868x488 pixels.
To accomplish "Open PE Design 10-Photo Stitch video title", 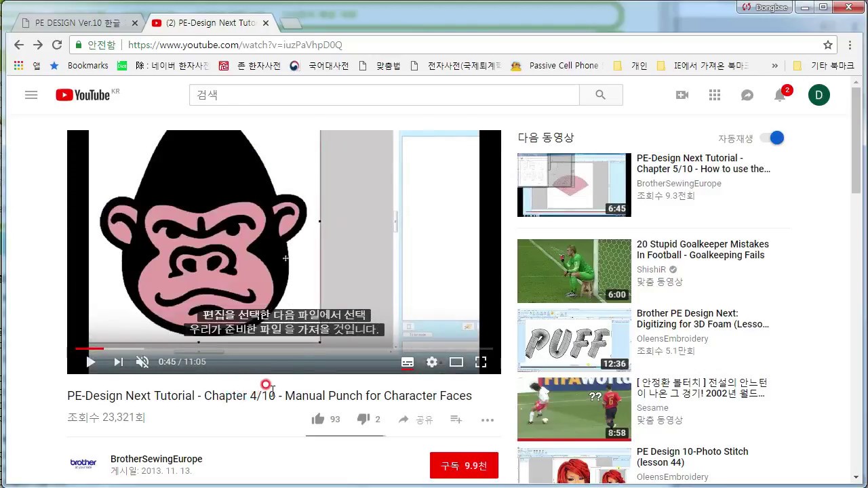I will pyautogui.click(x=692, y=457).
